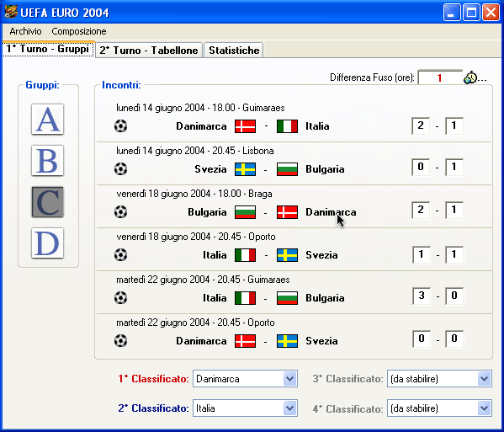Maximize the UEFA EURO 2004 window
Viewport: 504px width, 432px height.
[471, 13]
